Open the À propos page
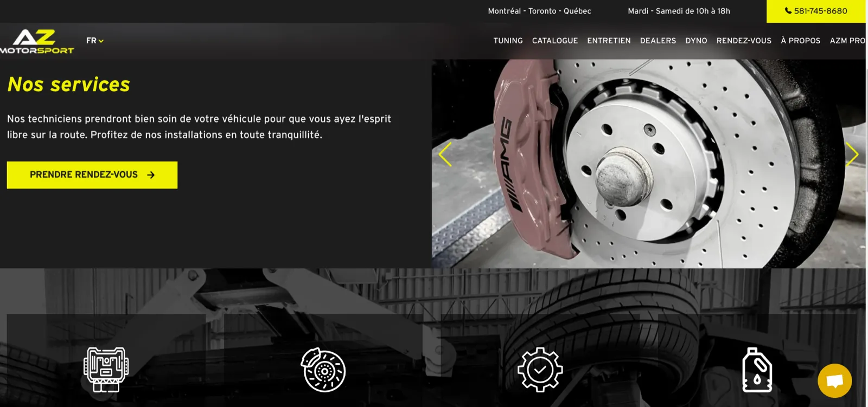 point(800,41)
